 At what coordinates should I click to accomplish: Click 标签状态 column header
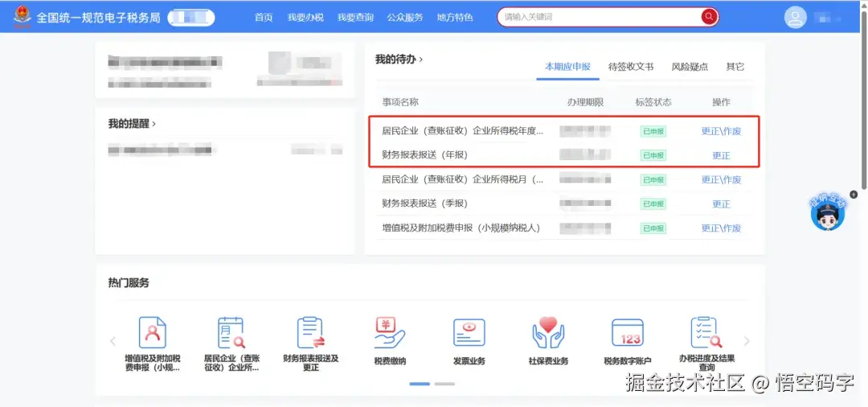pos(653,102)
